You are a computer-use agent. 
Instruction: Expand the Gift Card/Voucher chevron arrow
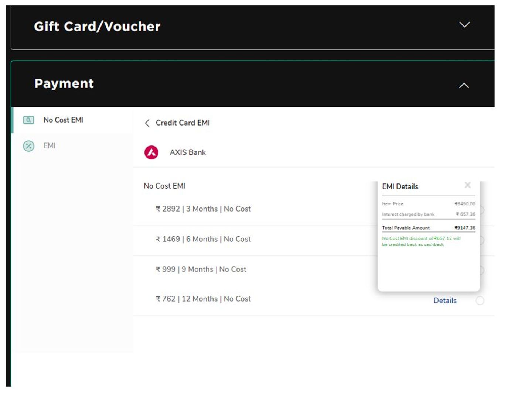click(x=464, y=25)
